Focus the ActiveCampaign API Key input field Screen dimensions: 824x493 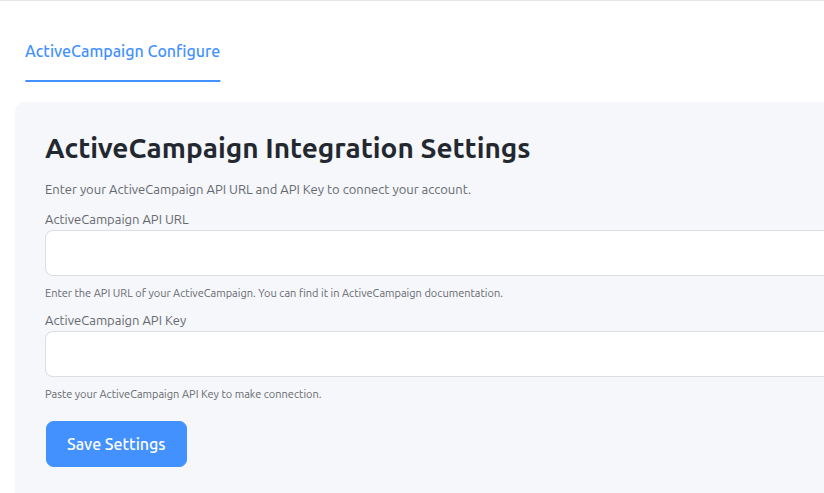tap(435, 354)
